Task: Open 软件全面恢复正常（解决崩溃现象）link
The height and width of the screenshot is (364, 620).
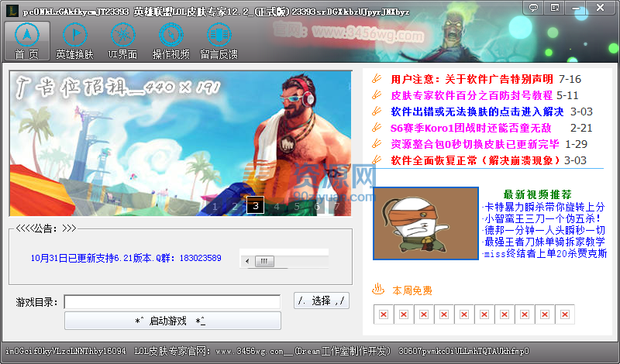Action: point(476,160)
